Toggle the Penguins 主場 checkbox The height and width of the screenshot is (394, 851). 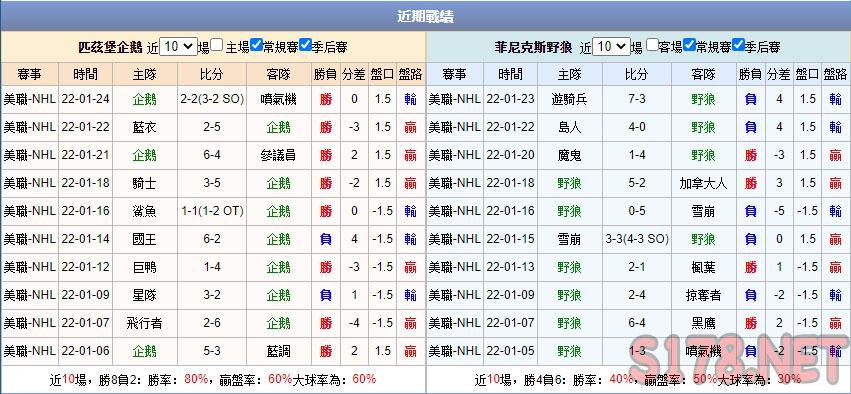tap(217, 45)
